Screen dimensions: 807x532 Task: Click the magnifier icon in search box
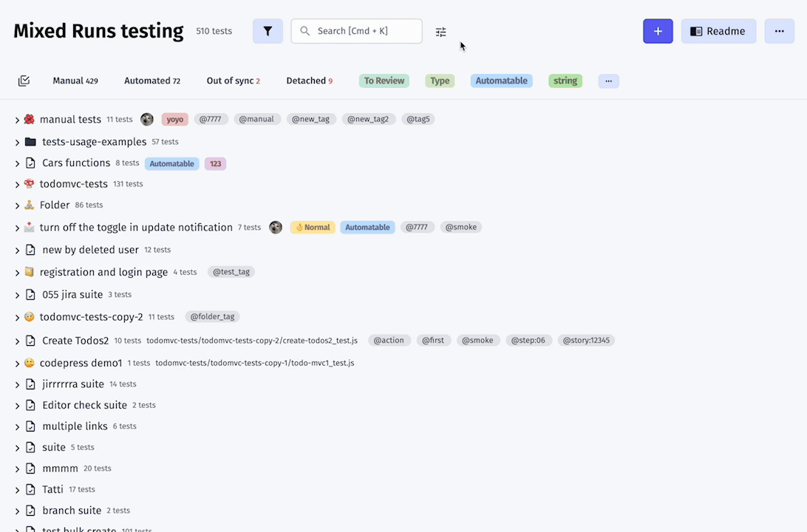click(304, 31)
